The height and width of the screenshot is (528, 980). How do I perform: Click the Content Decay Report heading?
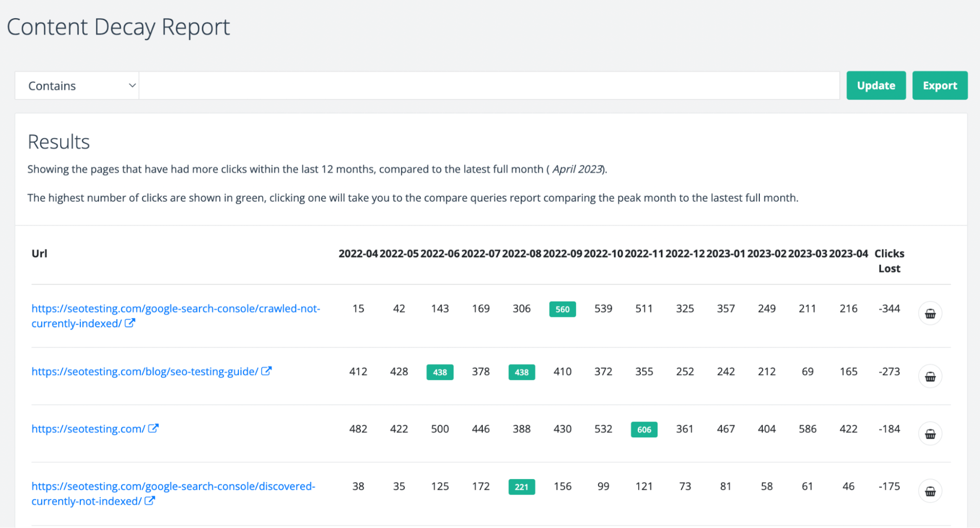click(118, 27)
